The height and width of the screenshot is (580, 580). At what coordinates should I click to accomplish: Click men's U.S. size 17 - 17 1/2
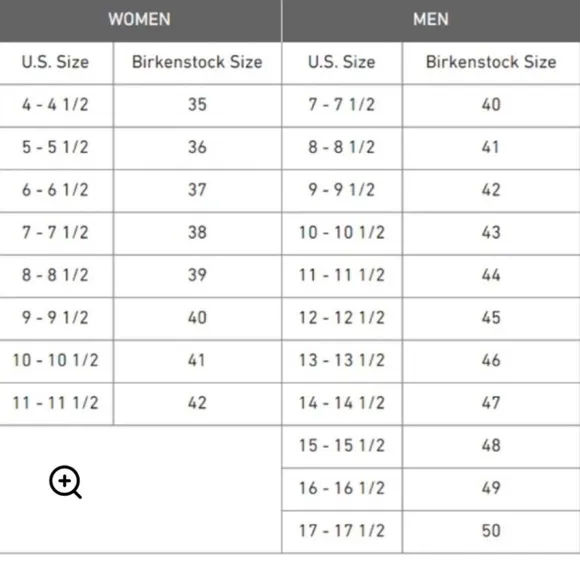tap(342, 532)
